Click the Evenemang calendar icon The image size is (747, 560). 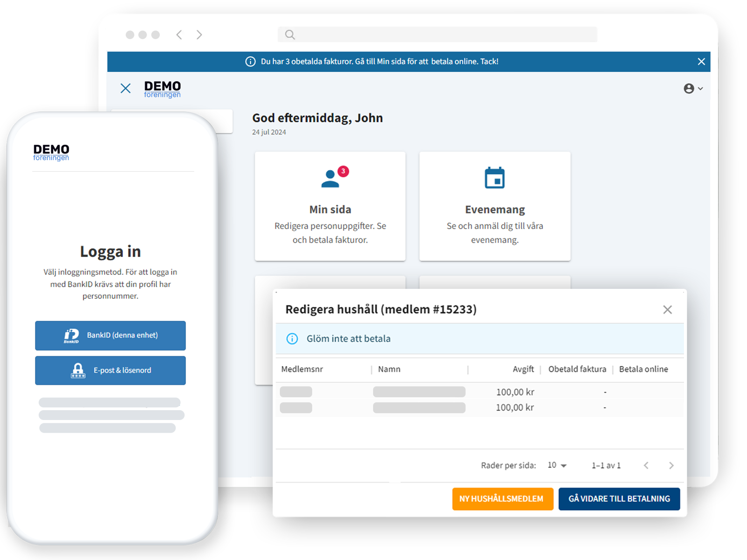tap(494, 178)
